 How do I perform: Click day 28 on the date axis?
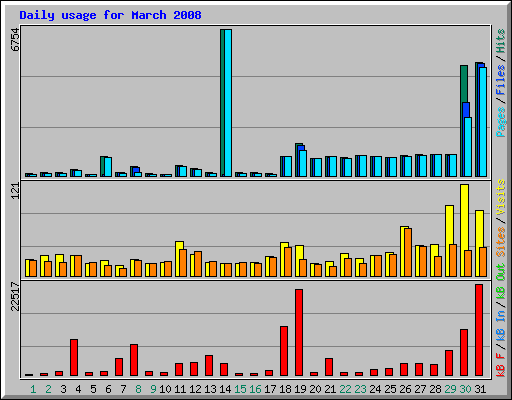tap(435, 389)
